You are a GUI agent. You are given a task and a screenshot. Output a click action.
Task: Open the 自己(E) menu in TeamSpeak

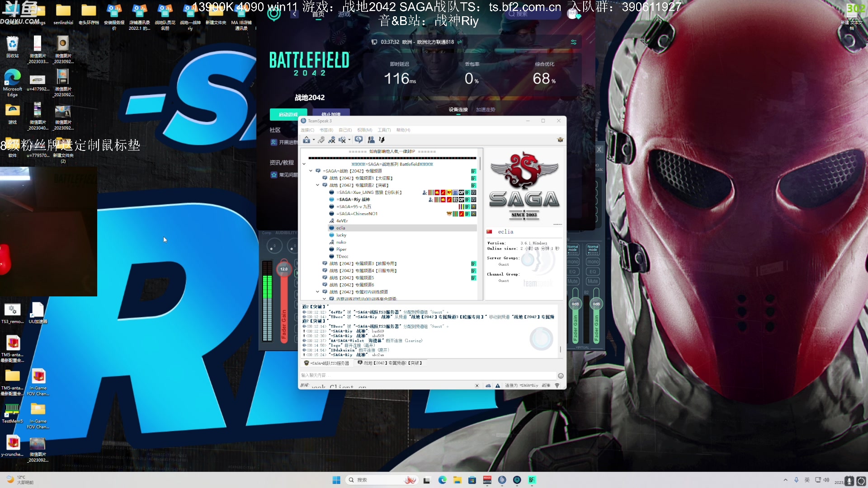pyautogui.click(x=345, y=130)
